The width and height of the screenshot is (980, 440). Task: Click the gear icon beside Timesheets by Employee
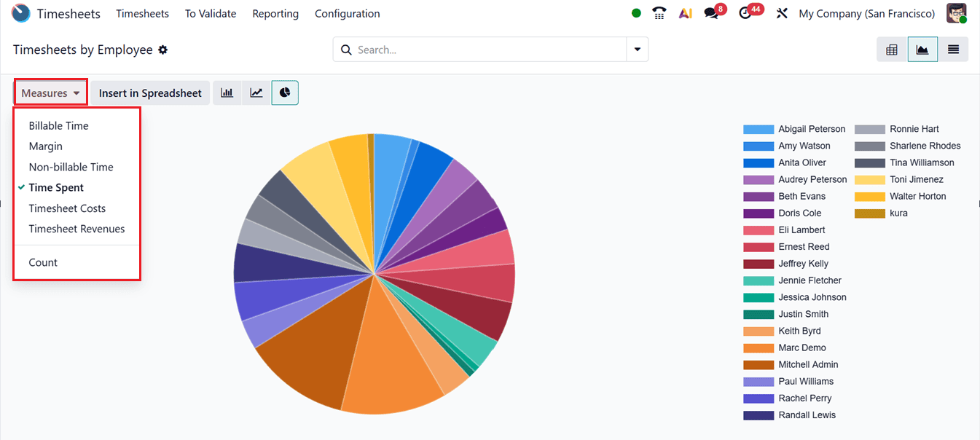(163, 50)
